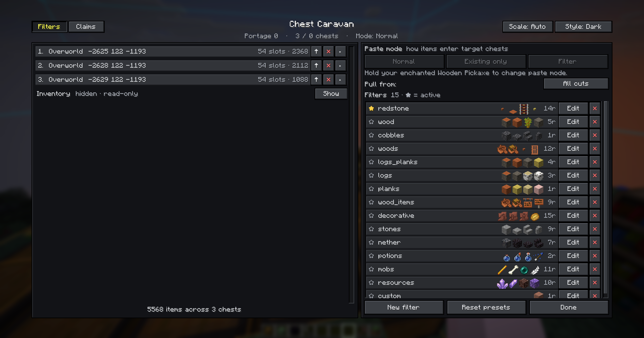The image size is (644, 338).
Task: Delete the cobbles filter with red X
Action: (x=595, y=135)
